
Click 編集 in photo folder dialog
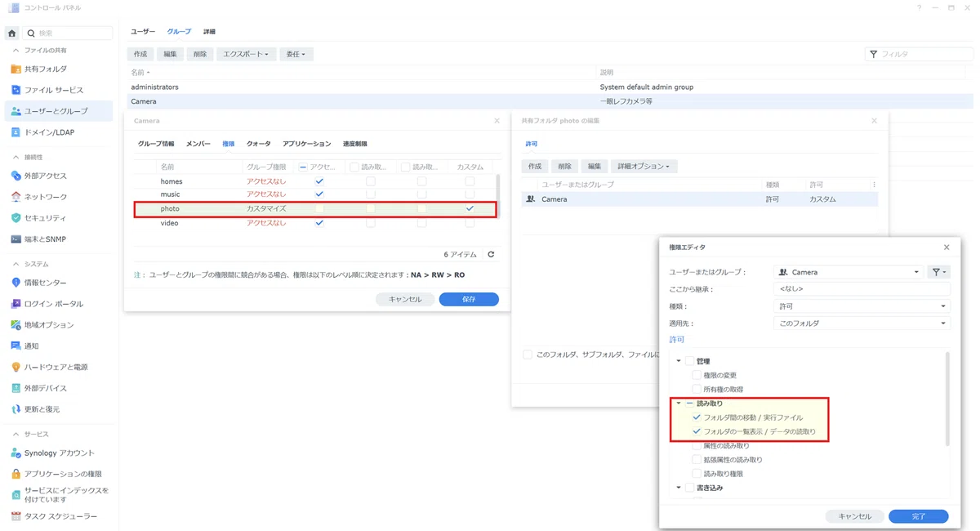tap(595, 167)
